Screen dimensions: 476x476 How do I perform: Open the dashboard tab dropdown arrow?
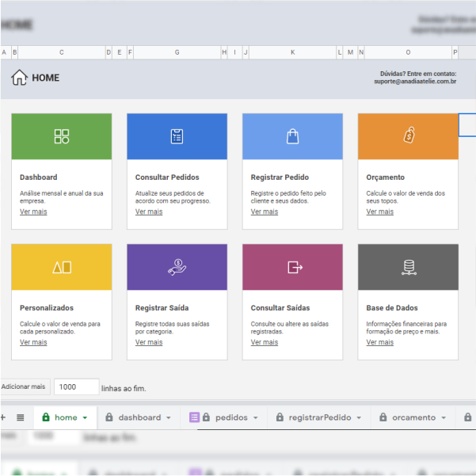168,417
